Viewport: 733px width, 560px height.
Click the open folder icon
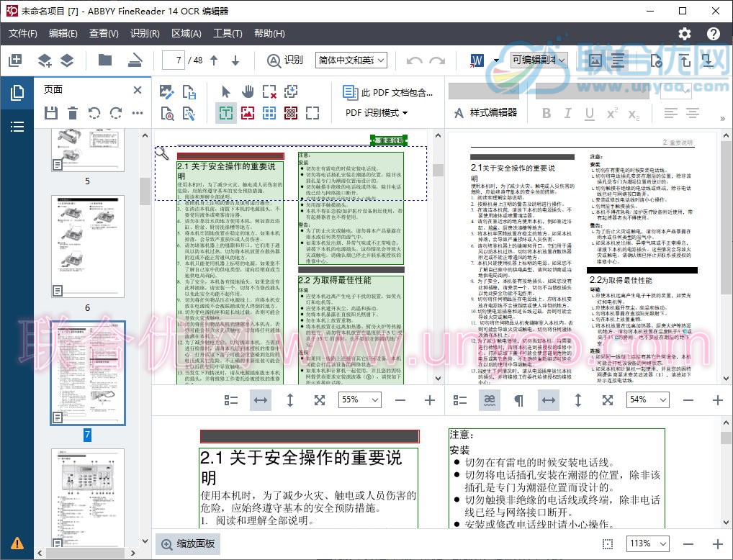point(105,60)
